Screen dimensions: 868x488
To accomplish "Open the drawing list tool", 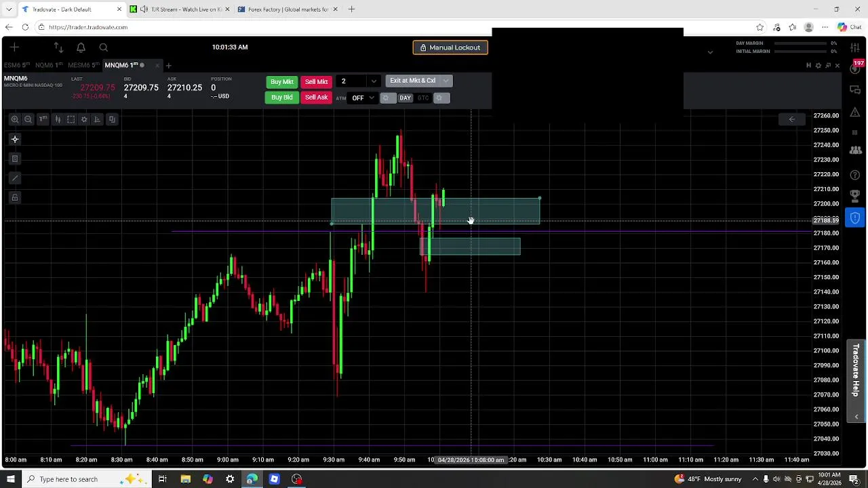I will (15, 159).
